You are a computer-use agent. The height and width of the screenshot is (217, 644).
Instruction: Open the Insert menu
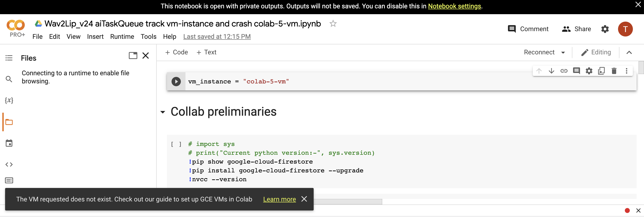(95, 36)
